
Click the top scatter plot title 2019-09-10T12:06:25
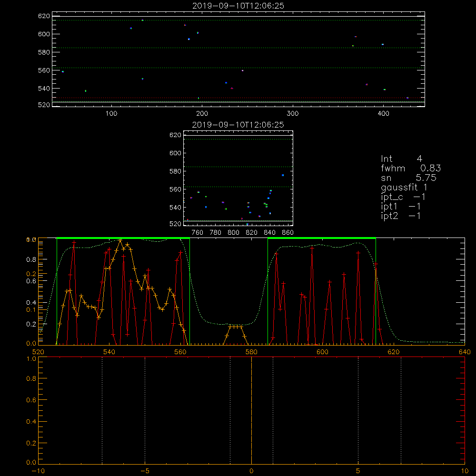(x=238, y=6)
